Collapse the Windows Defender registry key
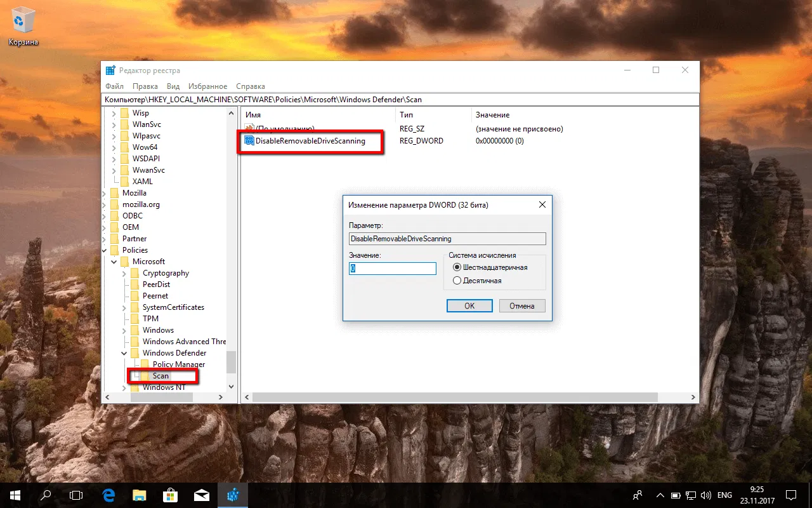Image resolution: width=812 pixels, height=508 pixels. 124,353
